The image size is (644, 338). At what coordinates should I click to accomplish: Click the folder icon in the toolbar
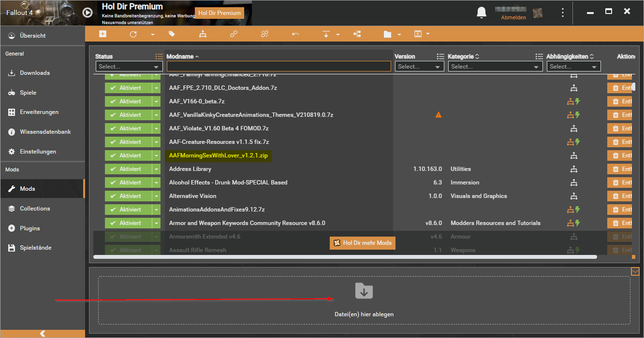click(387, 34)
